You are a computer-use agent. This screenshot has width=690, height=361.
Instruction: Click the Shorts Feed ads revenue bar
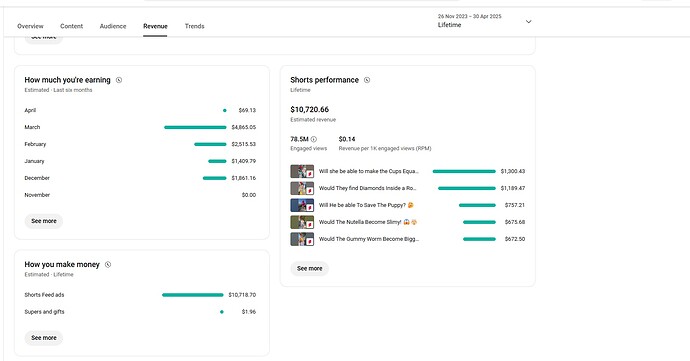point(193,295)
